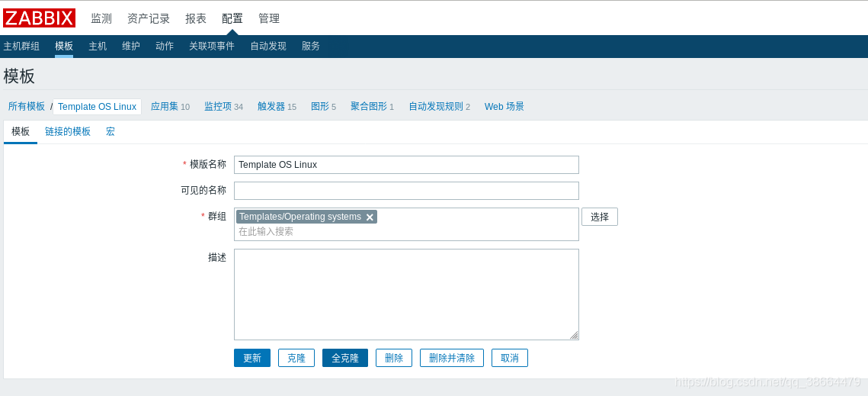Open 触发器 15 link

[x=277, y=107]
